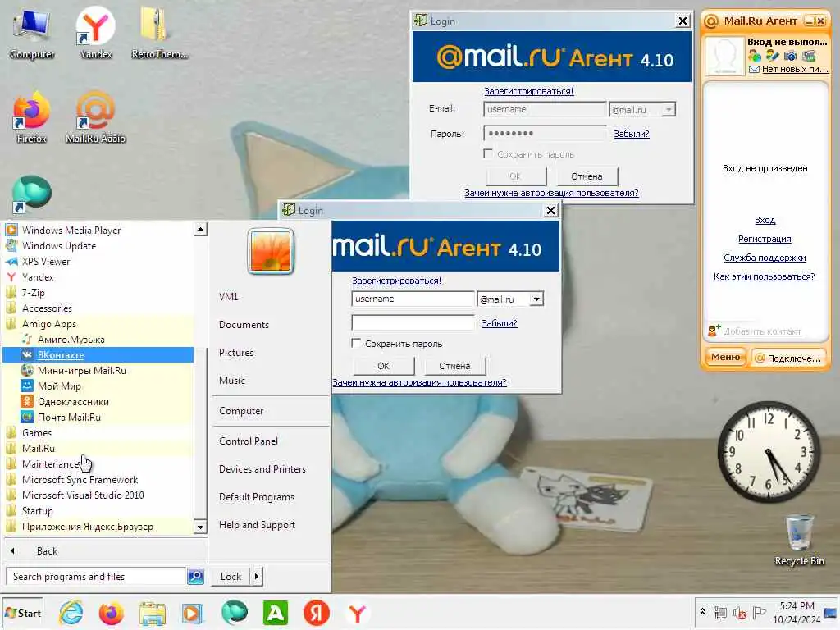Image resolution: width=840 pixels, height=630 pixels.
Task: Launch Firefox from the taskbar
Action: click(111, 613)
